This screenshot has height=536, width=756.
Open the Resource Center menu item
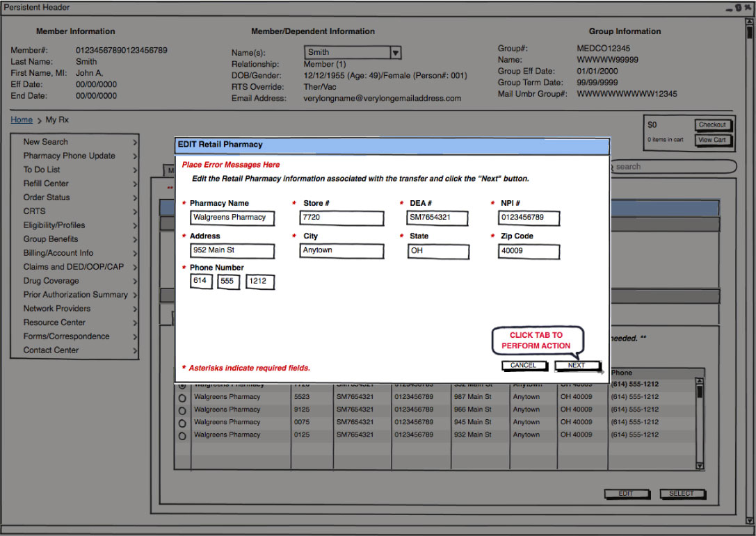54,323
